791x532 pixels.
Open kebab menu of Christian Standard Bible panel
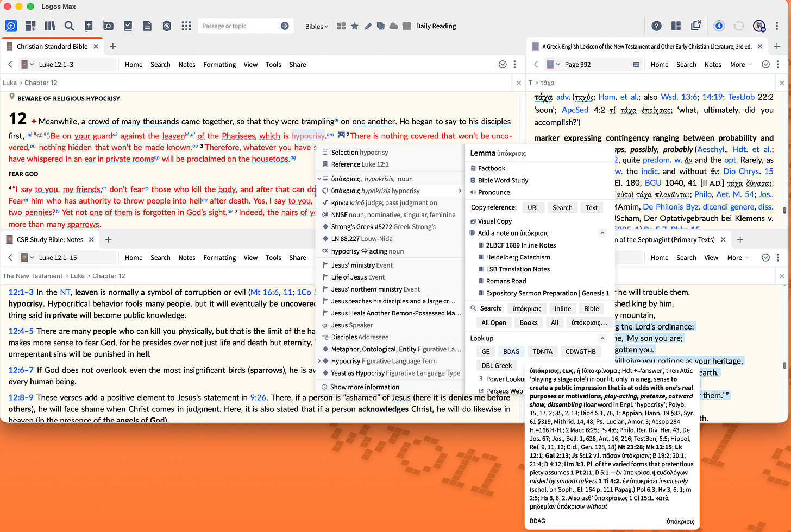pos(515,64)
